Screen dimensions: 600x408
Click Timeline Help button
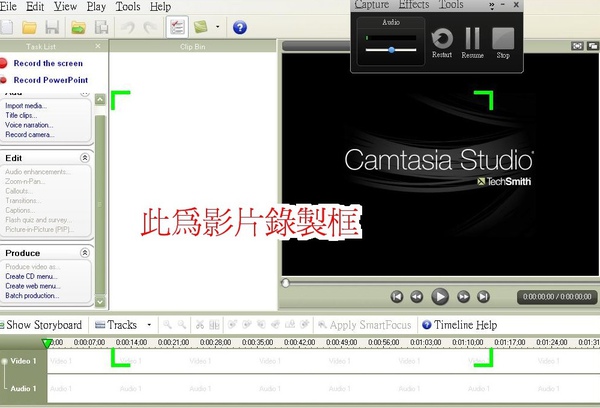pyautogui.click(x=460, y=325)
